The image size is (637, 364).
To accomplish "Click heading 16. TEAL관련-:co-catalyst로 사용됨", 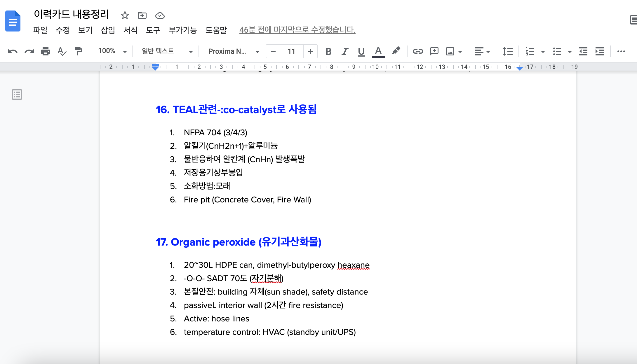I will point(236,109).
